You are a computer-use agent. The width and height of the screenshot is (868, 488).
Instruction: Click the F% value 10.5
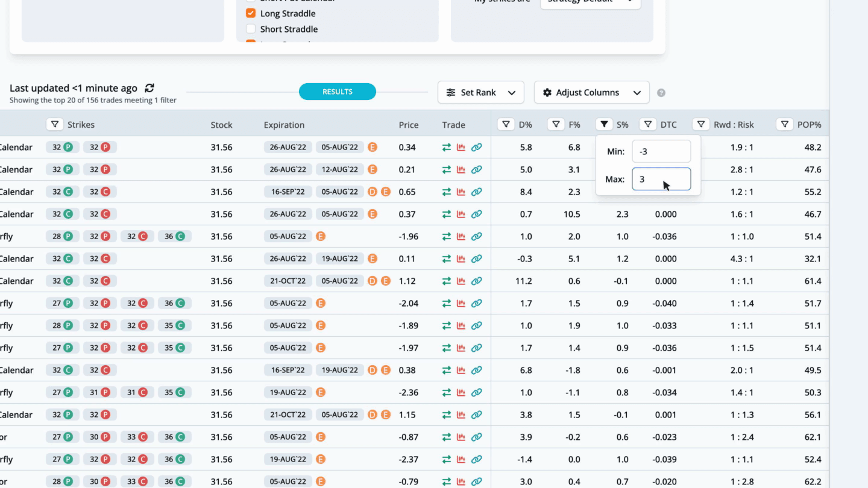click(x=571, y=214)
